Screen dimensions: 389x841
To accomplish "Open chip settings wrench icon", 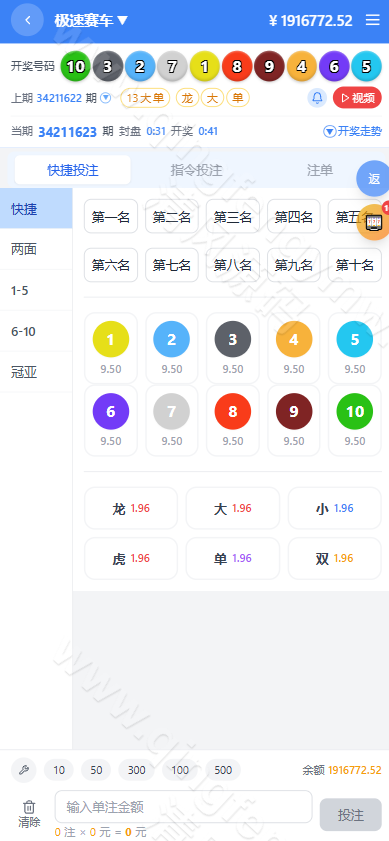I will [x=24, y=770].
